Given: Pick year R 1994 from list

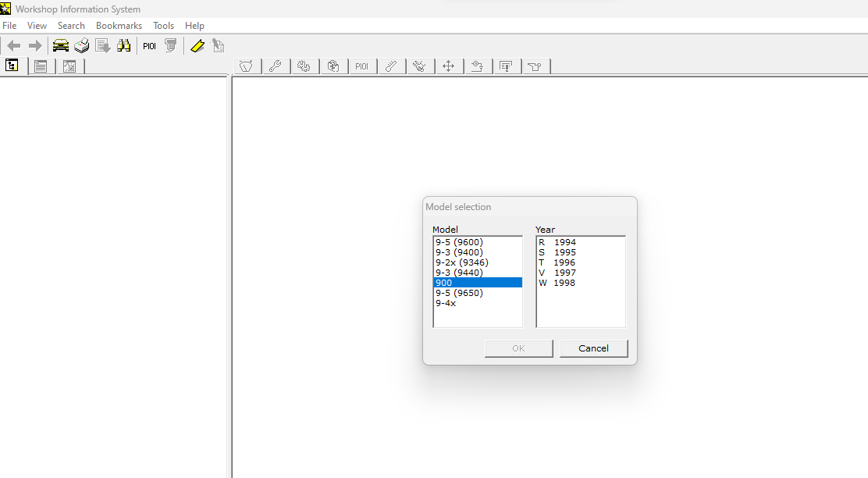Looking at the screenshot, I should coord(557,242).
